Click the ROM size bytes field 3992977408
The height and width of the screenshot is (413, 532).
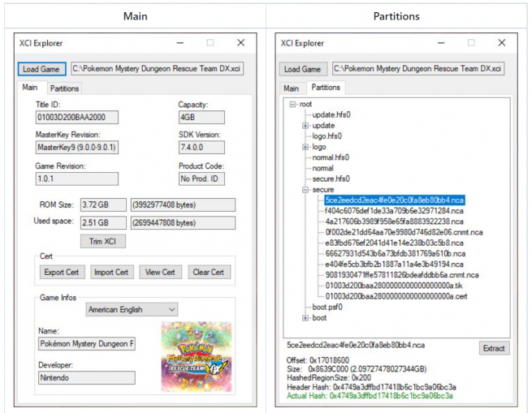coord(183,204)
